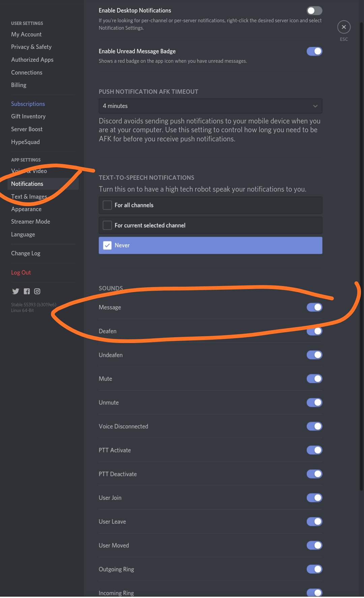Disable the Unread Message Badge toggle
Image resolution: width=364 pixels, height=598 pixels.
(314, 51)
